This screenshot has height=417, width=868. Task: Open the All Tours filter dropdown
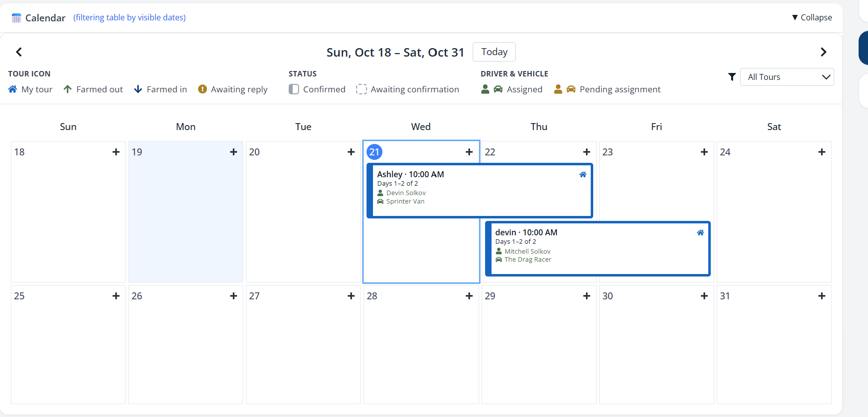click(787, 77)
